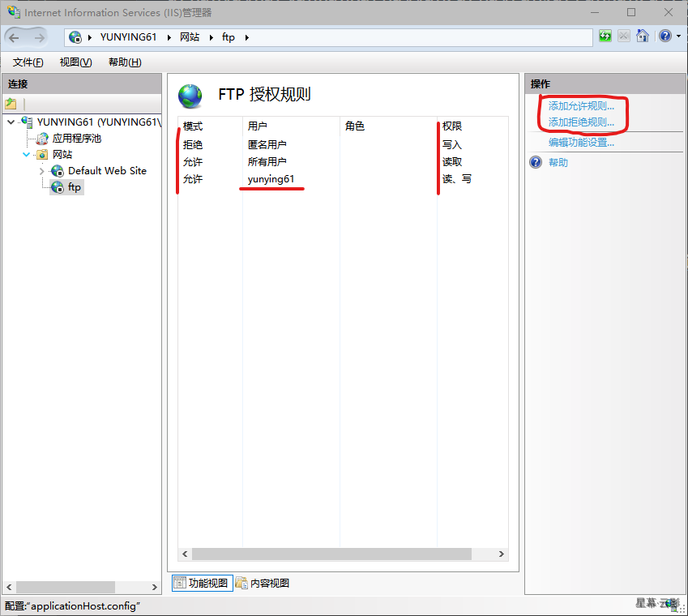
Task: Click the back navigation arrow icon
Action: pyautogui.click(x=15, y=37)
